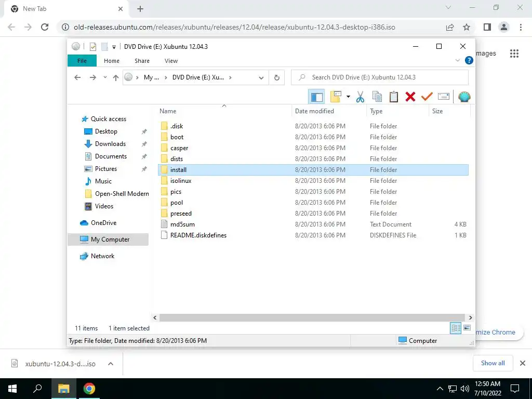This screenshot has height=399, width=532.
Task: Select Downloads in navigation pane
Action: click(110, 144)
